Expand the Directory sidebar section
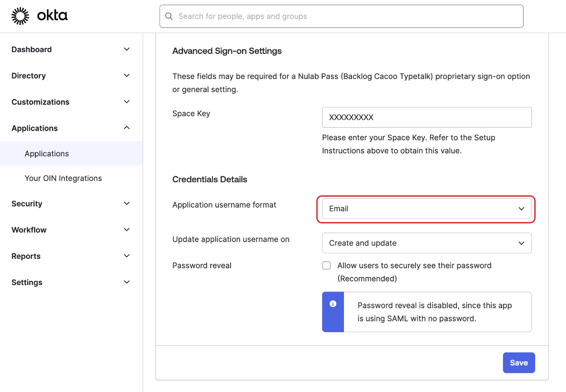The image size is (566, 392). pyautogui.click(x=71, y=76)
